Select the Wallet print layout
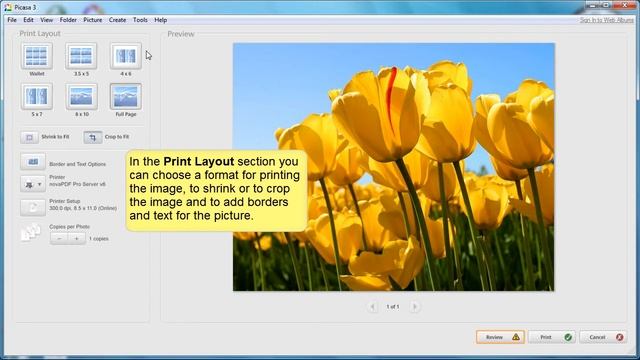The height and width of the screenshot is (360, 640). [37, 56]
